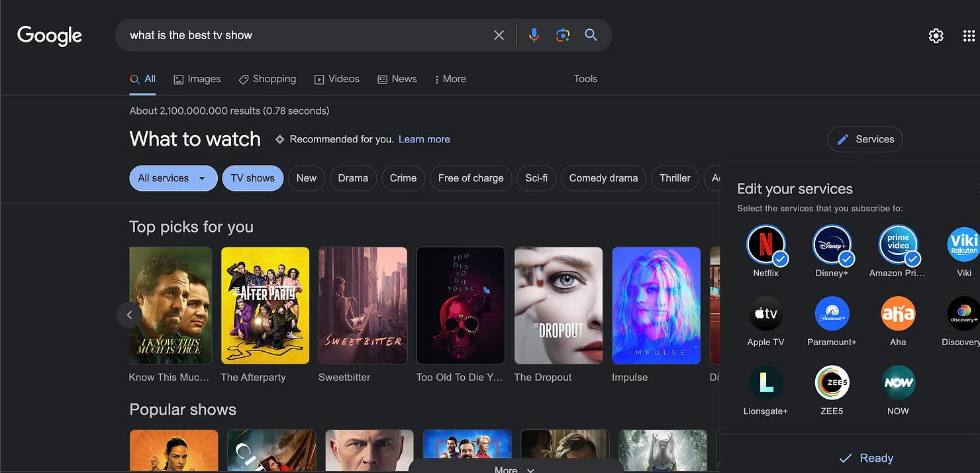This screenshot has height=473, width=980.
Task: Select the ZEE5 service icon
Action: (x=832, y=382)
